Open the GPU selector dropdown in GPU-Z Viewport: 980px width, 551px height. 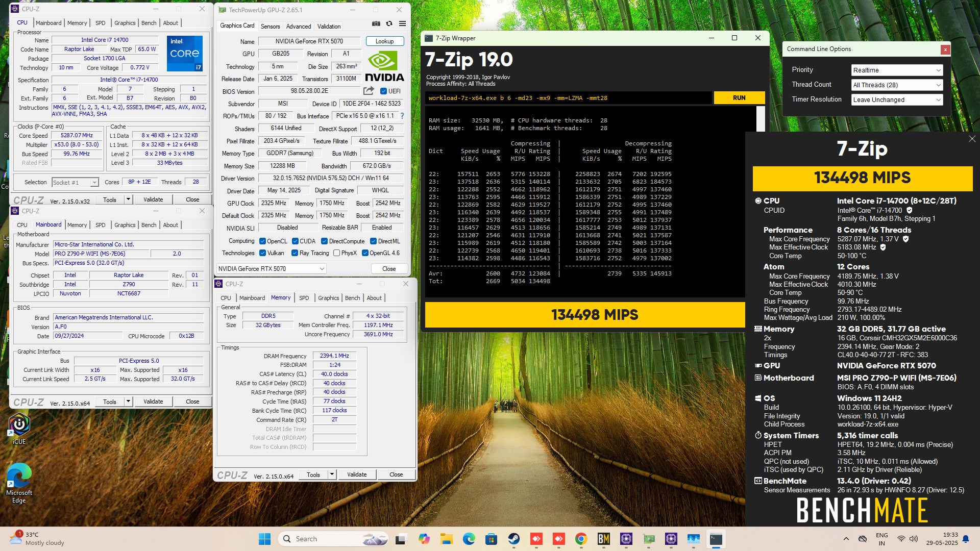point(272,269)
